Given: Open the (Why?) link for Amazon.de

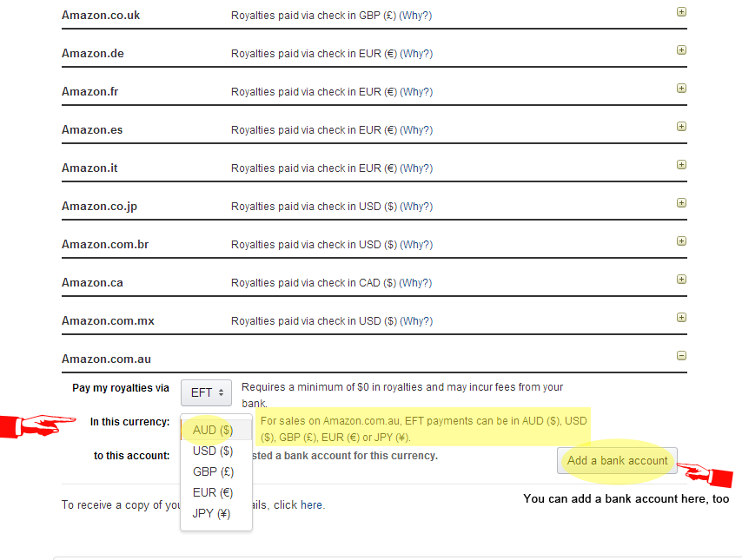Looking at the screenshot, I should (x=416, y=54).
